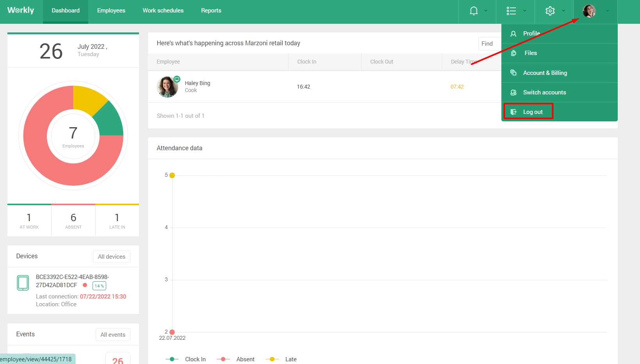
Task: Choose Switch accounts in user menu
Action: pos(560,92)
